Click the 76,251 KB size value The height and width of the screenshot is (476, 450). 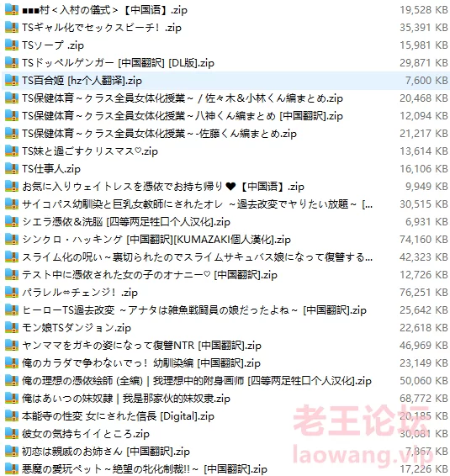[x=424, y=293]
